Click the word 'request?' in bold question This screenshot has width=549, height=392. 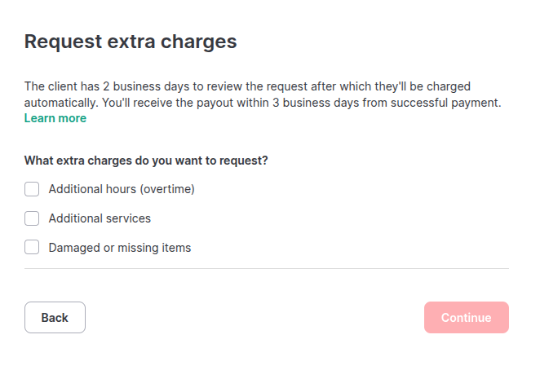[x=243, y=161]
